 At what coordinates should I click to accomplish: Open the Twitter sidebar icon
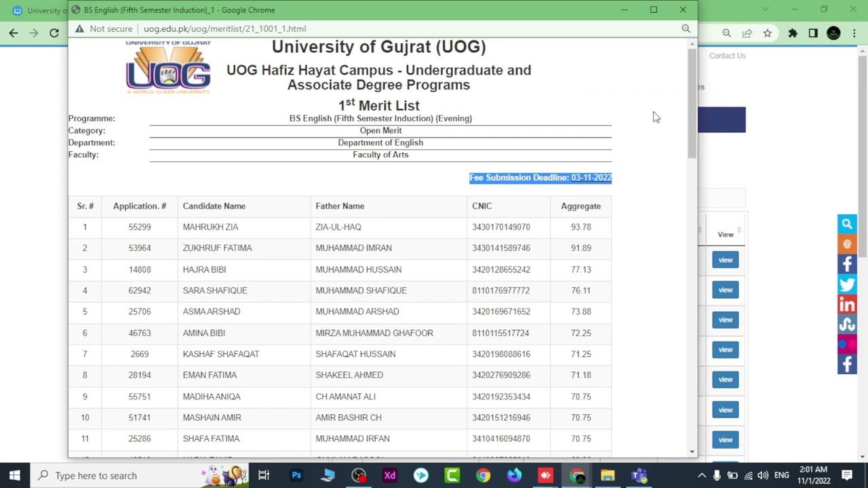(847, 284)
